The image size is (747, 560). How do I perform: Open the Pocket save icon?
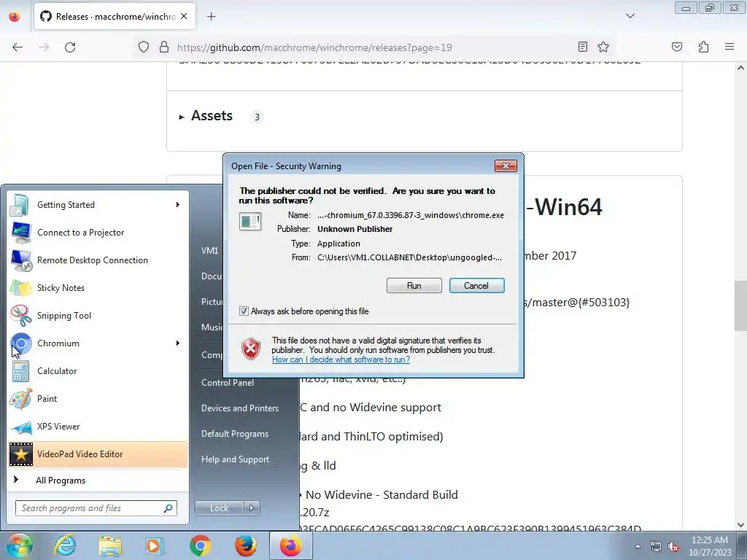pyautogui.click(x=676, y=47)
